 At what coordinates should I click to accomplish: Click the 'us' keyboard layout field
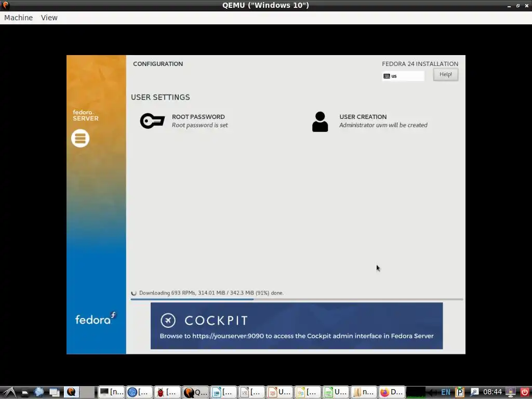[x=403, y=76]
